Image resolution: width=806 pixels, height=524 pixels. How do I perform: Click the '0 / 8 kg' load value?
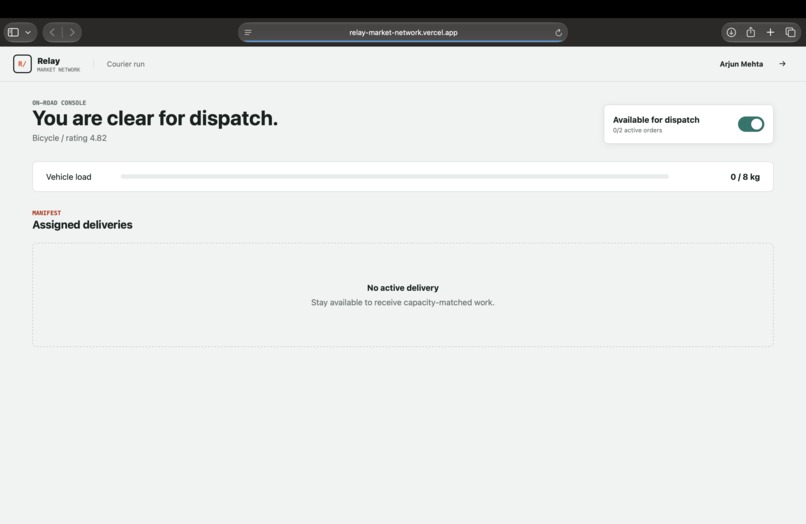point(745,177)
